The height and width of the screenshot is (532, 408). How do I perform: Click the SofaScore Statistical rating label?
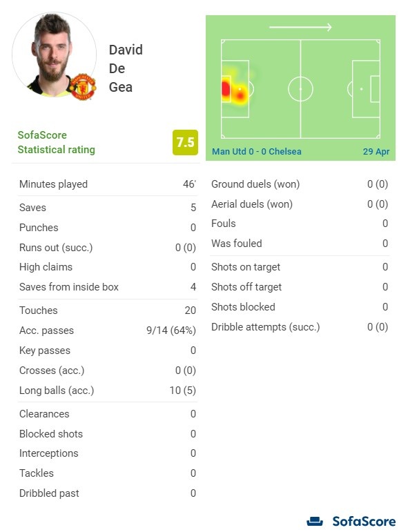point(57,143)
